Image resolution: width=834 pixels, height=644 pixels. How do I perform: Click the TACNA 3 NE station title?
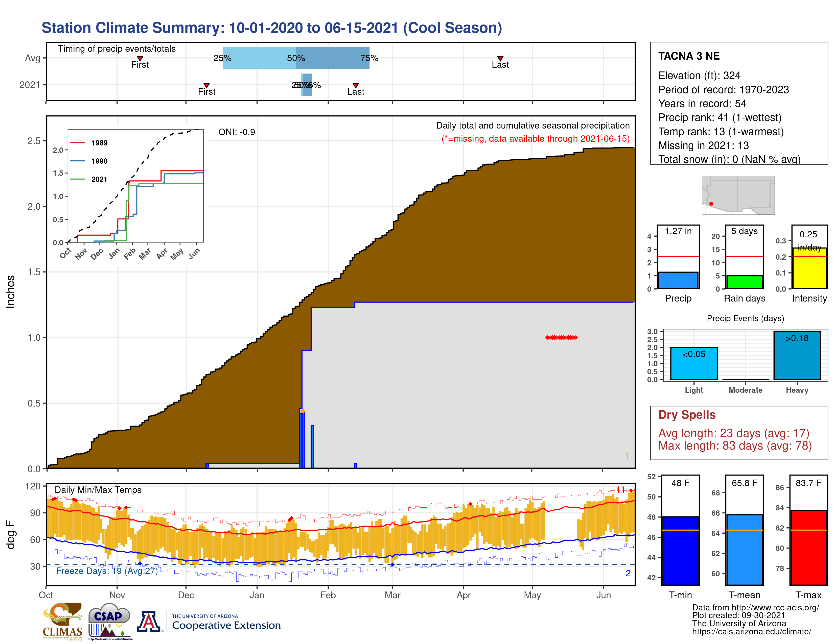[x=689, y=56]
